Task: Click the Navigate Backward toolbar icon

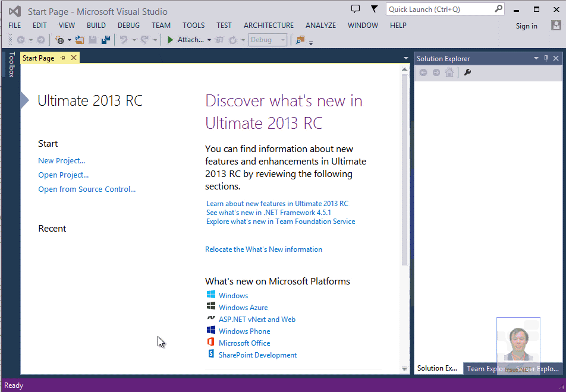Action: point(21,40)
